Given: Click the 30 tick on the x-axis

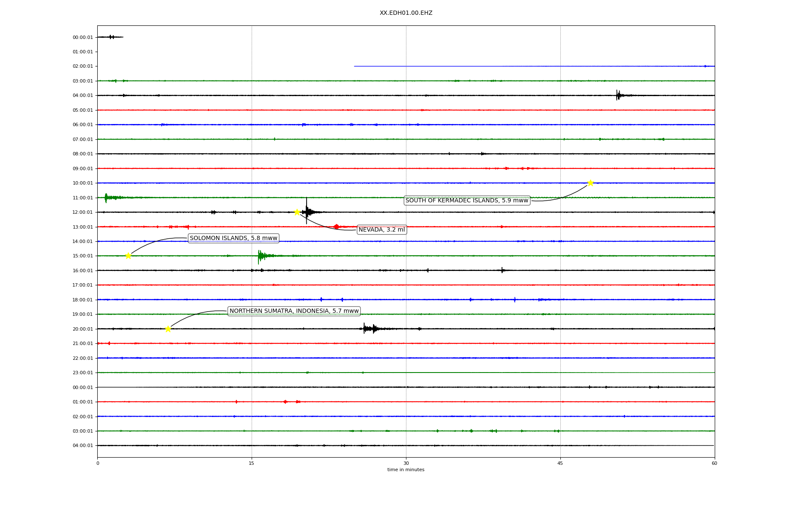Looking at the screenshot, I should 406,463.
